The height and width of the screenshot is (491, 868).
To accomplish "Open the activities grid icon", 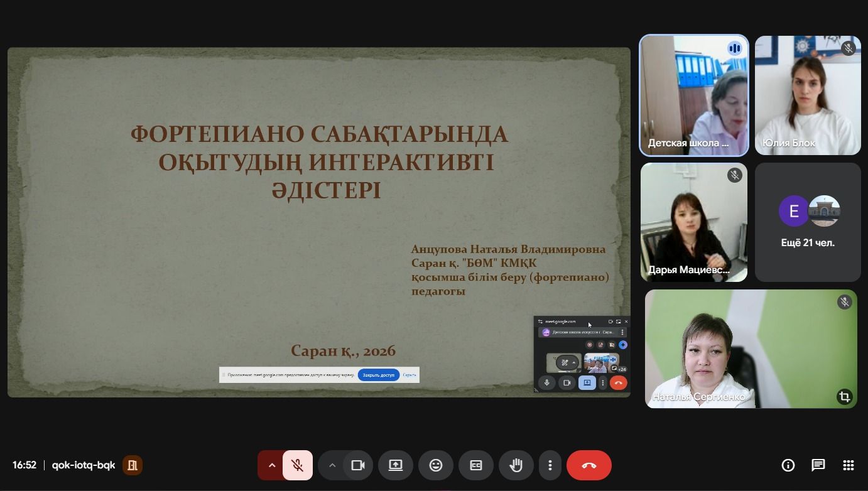I will click(x=848, y=465).
